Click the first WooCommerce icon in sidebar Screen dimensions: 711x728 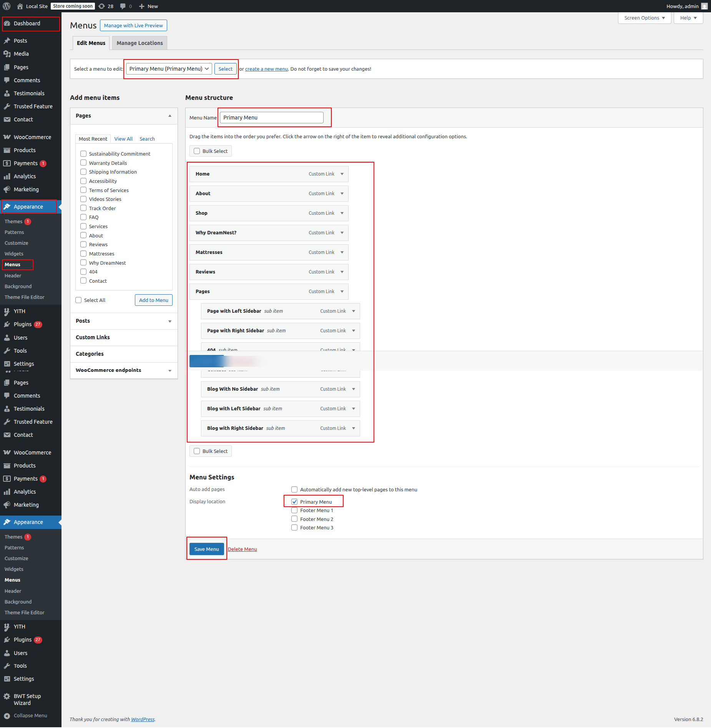(7, 137)
